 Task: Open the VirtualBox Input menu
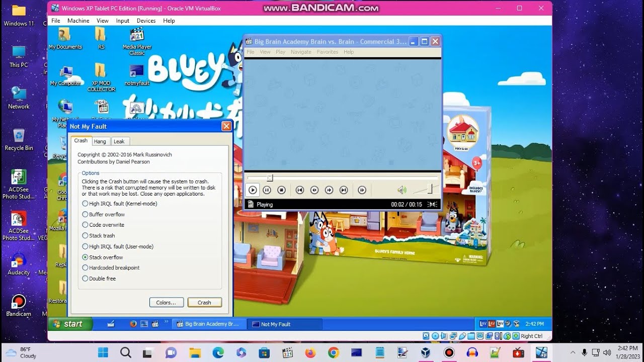tap(123, 21)
